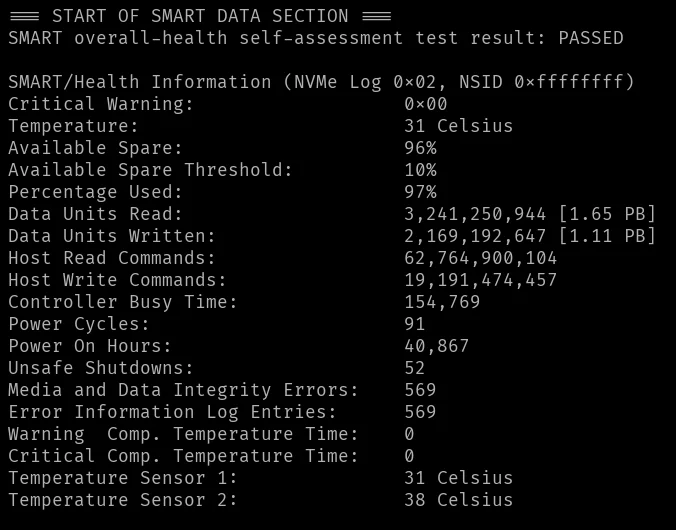This screenshot has height=530, width=676.
Task: Click the Power Cycles value 91
Action: (x=415, y=324)
